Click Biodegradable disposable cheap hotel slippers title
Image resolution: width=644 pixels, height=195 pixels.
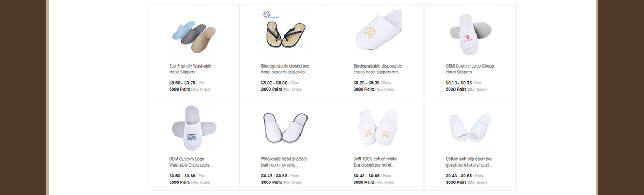tap(378, 69)
